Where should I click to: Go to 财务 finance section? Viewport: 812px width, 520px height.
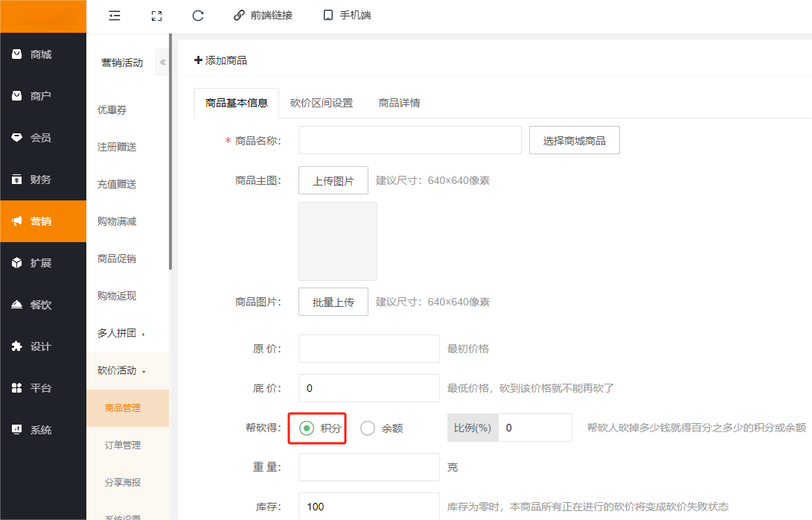[42, 180]
